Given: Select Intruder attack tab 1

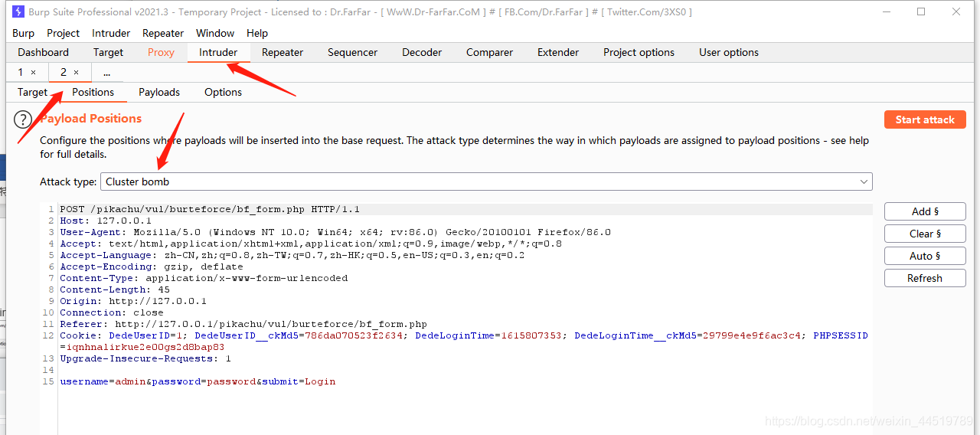Looking at the screenshot, I should coord(21,72).
